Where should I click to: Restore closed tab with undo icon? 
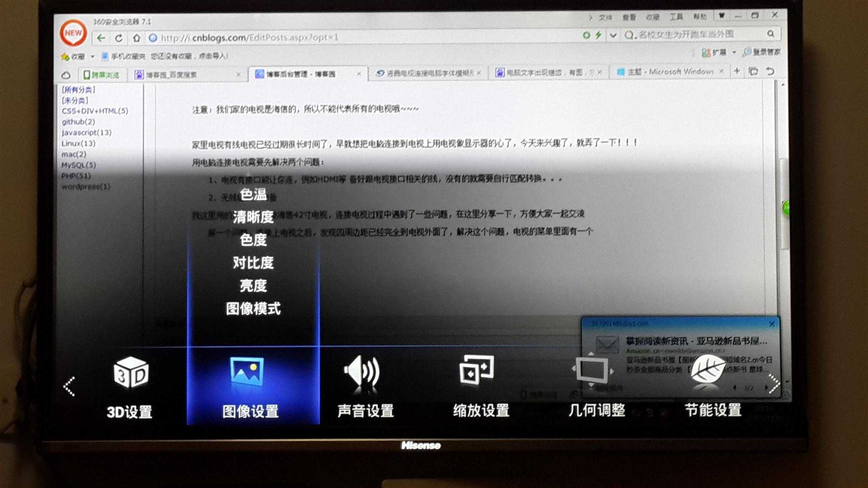pos(770,71)
